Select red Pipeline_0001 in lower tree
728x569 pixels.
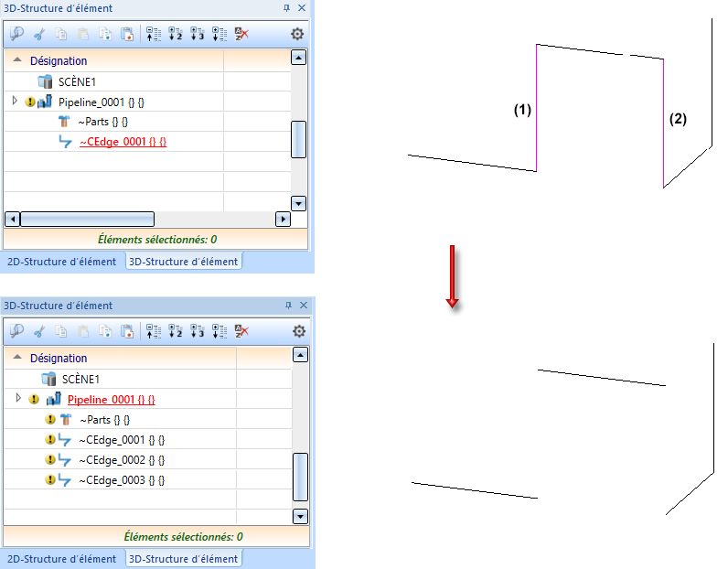point(112,400)
